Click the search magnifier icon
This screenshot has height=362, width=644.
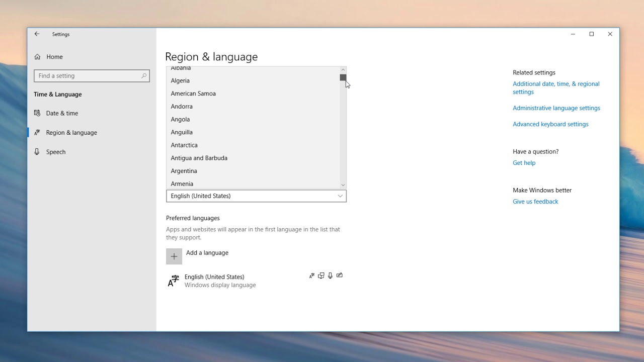click(144, 76)
